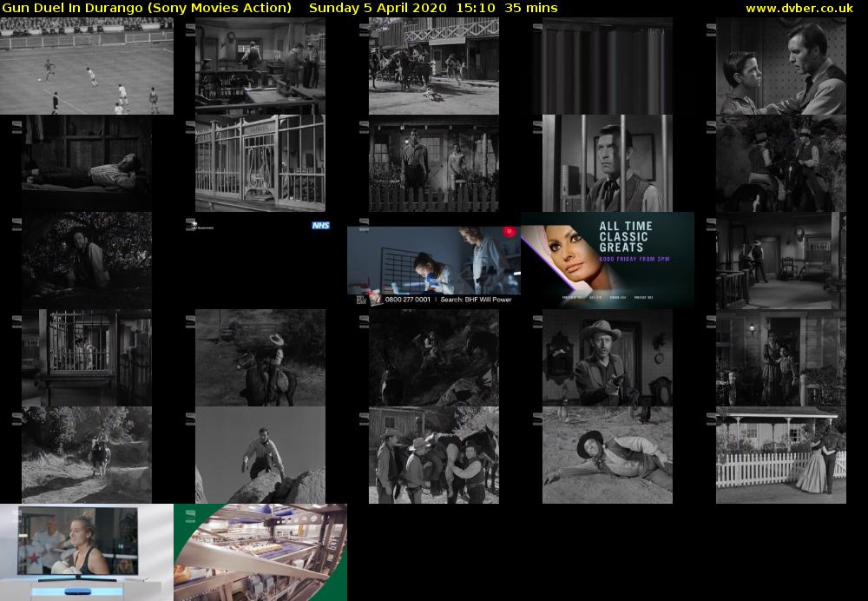Click the 0800 277 0001 phone number
868x601 pixels.
(x=407, y=300)
